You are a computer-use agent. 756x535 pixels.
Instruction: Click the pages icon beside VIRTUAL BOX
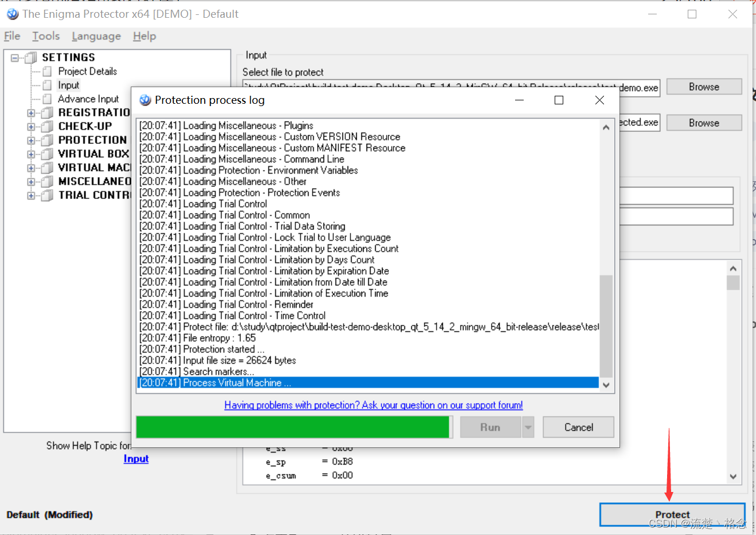pos(48,154)
